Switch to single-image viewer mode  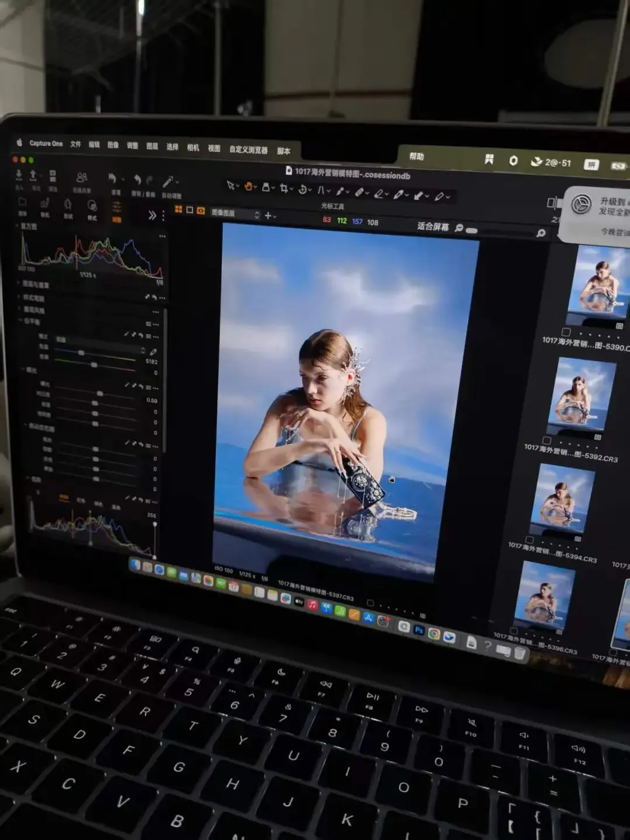[x=190, y=210]
